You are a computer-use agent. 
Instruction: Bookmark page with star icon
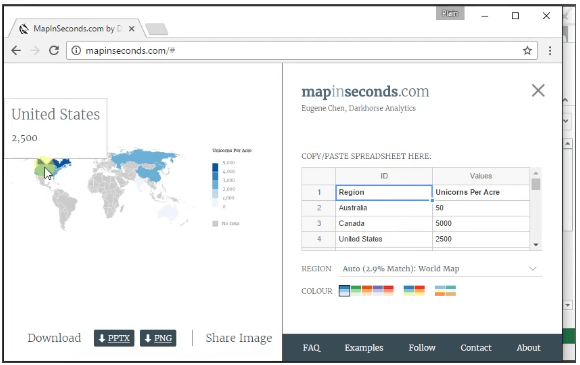pyautogui.click(x=527, y=51)
